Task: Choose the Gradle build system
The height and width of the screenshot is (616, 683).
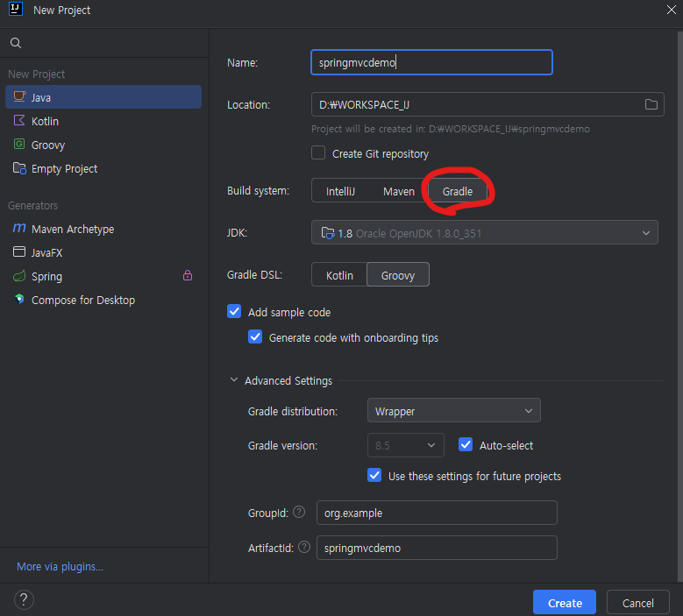Action: 458,191
